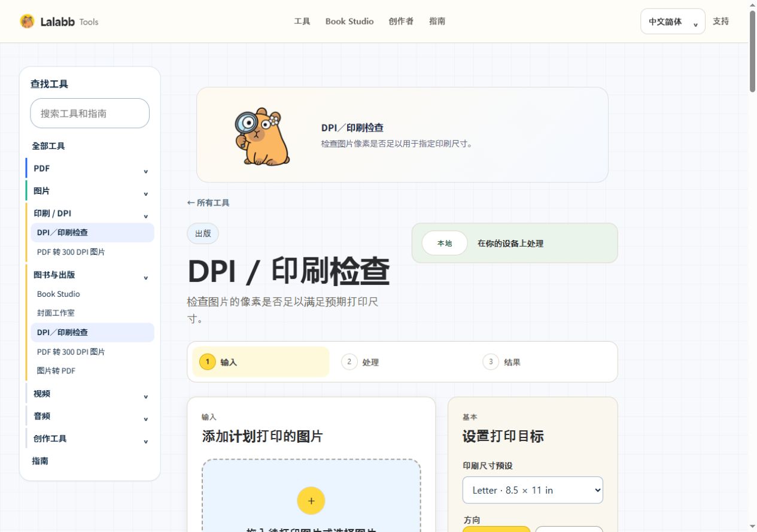Image resolution: width=757 pixels, height=532 pixels.
Task: Click the Lalabb Tools brand text
Action: coord(69,22)
